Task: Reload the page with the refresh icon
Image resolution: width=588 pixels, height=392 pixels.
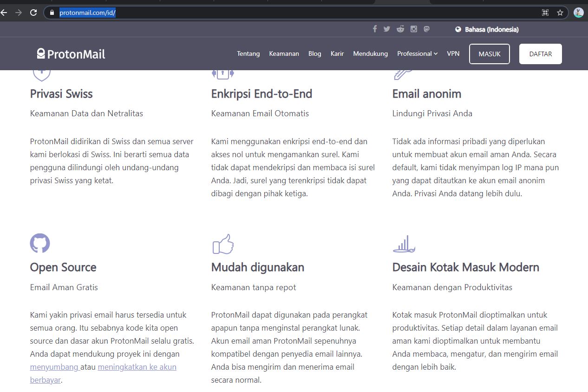Action: pyautogui.click(x=33, y=13)
